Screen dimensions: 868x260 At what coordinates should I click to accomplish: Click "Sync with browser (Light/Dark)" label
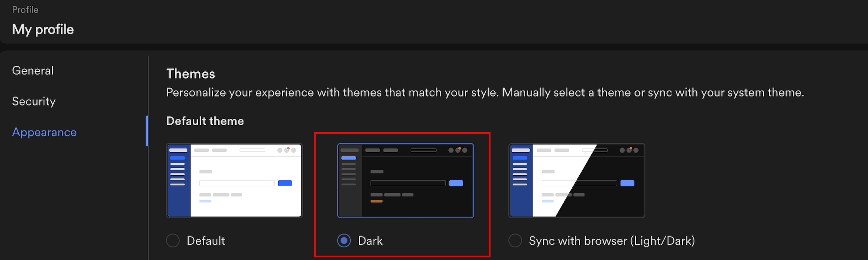click(x=611, y=241)
